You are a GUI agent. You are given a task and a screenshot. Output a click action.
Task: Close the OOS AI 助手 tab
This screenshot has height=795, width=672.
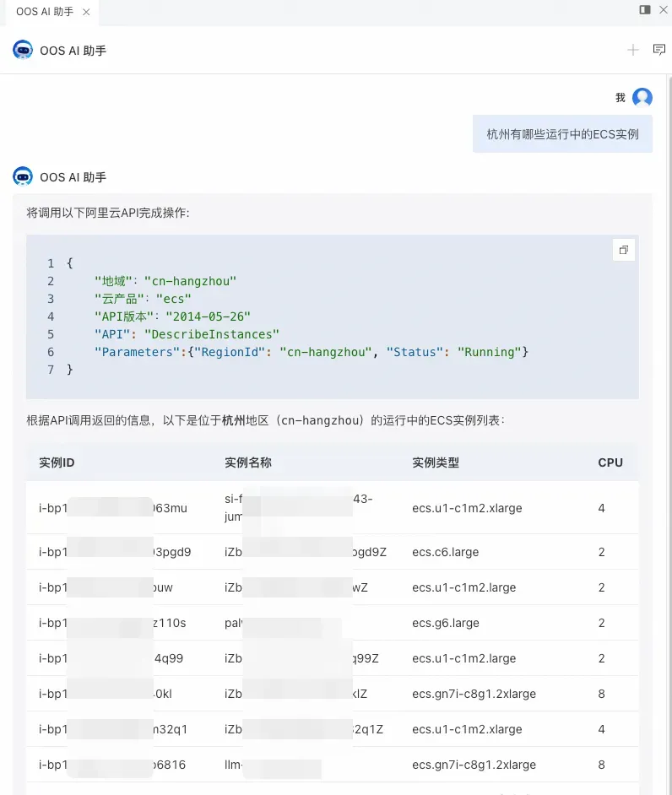pyautogui.click(x=86, y=12)
